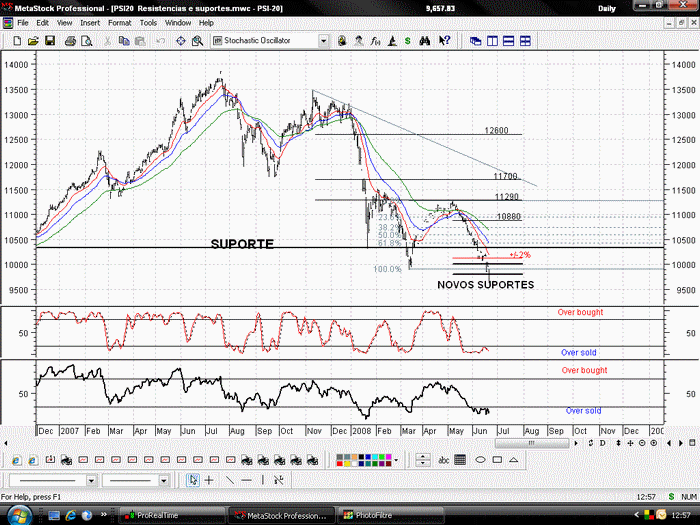Open the Edit menu

[x=42, y=23]
